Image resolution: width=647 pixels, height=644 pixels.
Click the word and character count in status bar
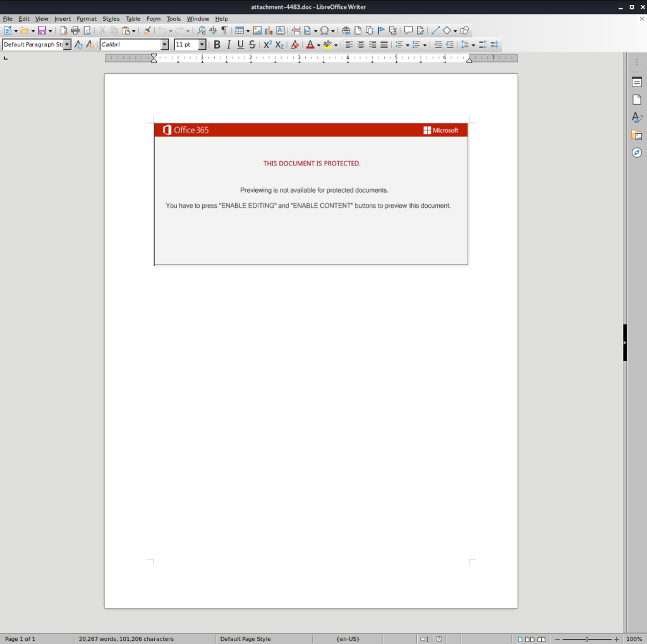(126, 639)
